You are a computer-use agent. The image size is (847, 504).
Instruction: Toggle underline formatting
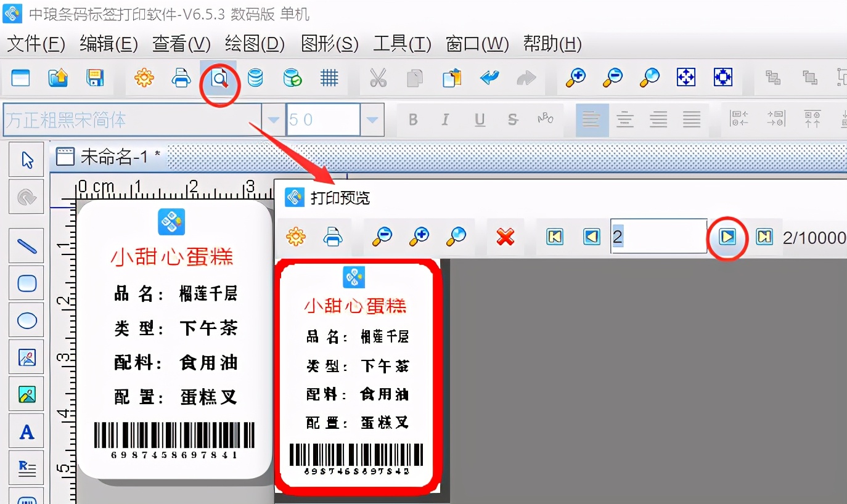480,120
